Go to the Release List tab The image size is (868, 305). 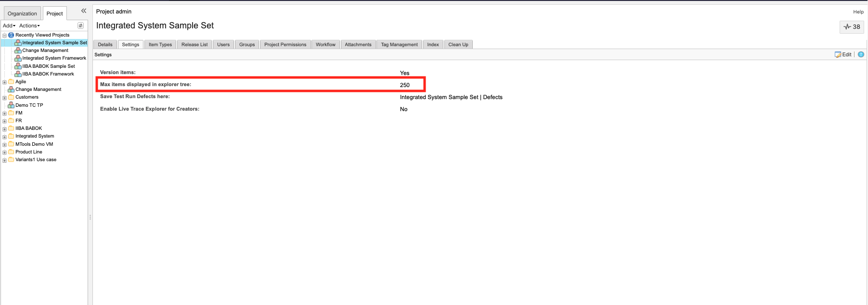194,44
